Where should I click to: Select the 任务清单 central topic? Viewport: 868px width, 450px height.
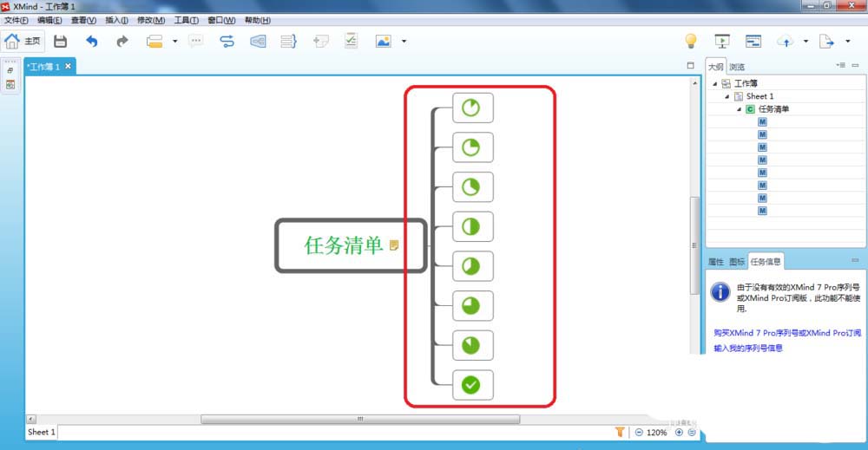[x=351, y=245]
